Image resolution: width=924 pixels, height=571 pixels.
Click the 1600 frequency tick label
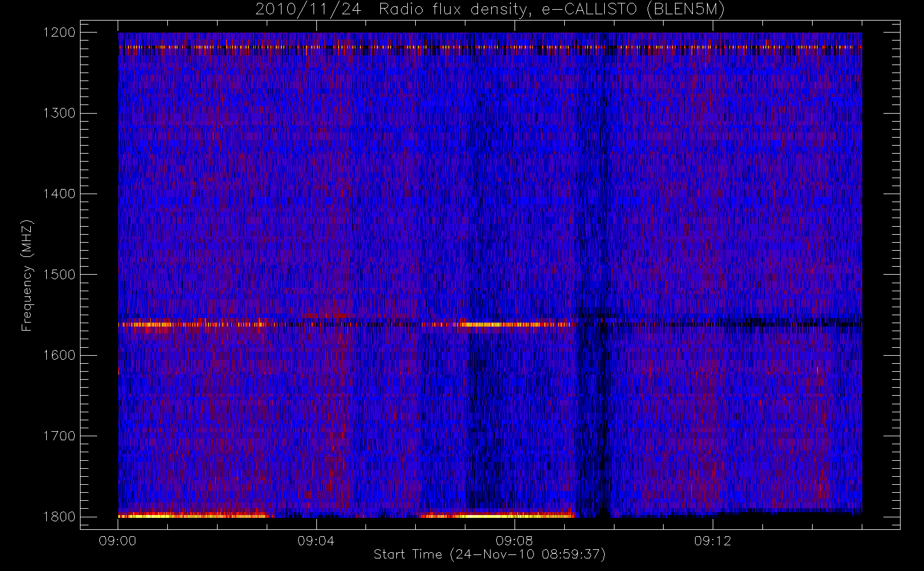coord(59,355)
